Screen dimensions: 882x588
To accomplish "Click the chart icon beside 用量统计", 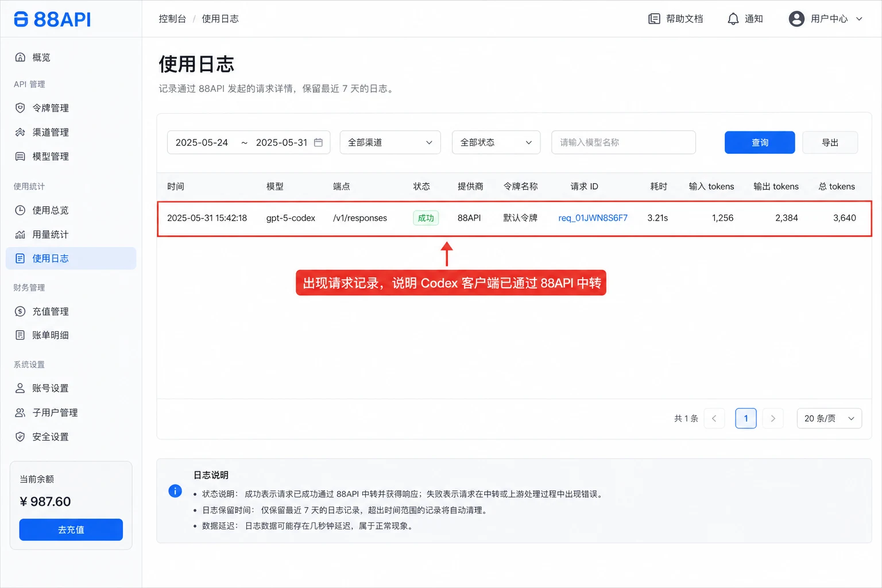I will point(20,234).
